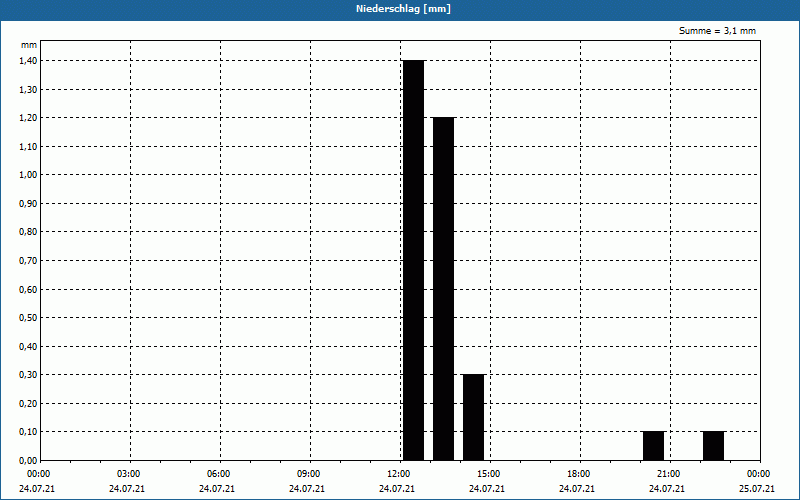Click the 06:00 x-axis time label

tap(220, 474)
